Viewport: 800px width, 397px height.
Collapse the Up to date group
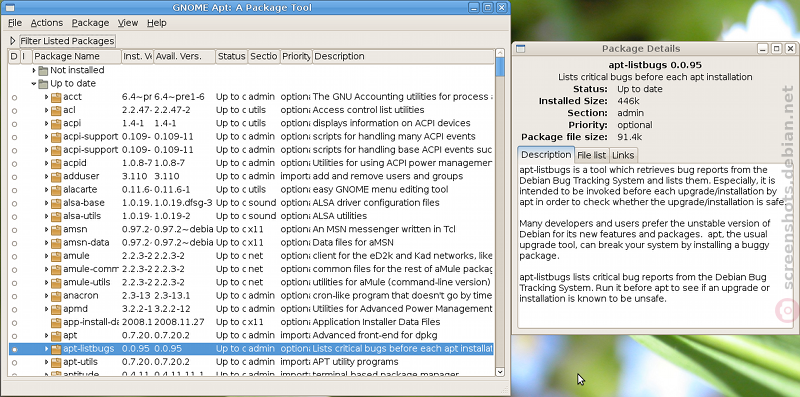tap(34, 83)
